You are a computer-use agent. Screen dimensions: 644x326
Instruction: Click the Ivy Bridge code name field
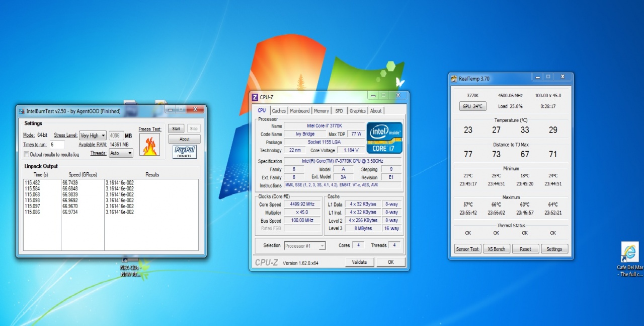[x=304, y=134]
